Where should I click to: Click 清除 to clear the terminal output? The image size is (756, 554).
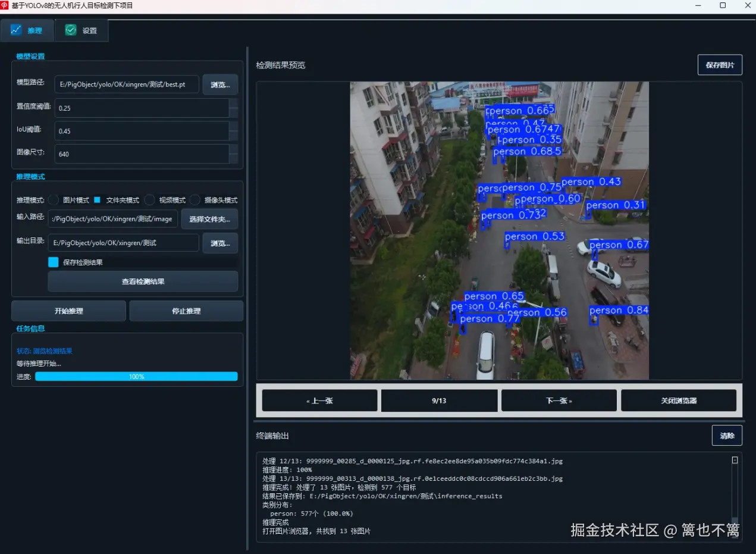(x=727, y=435)
